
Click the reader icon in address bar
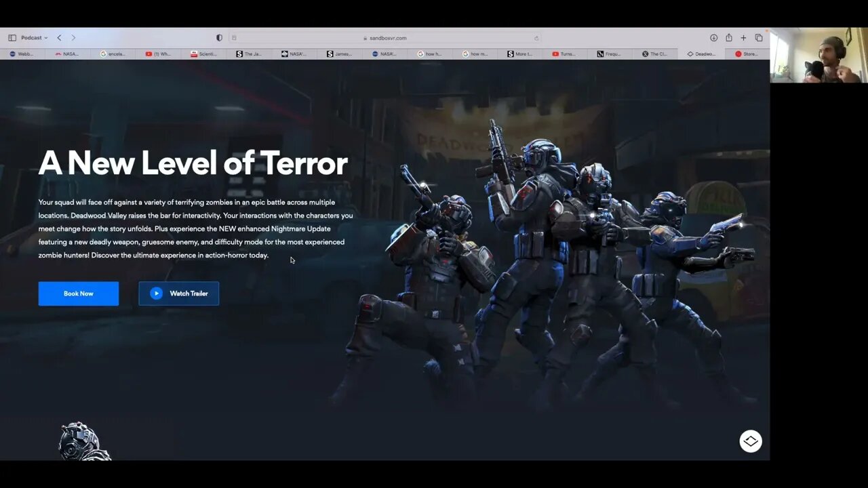click(234, 38)
